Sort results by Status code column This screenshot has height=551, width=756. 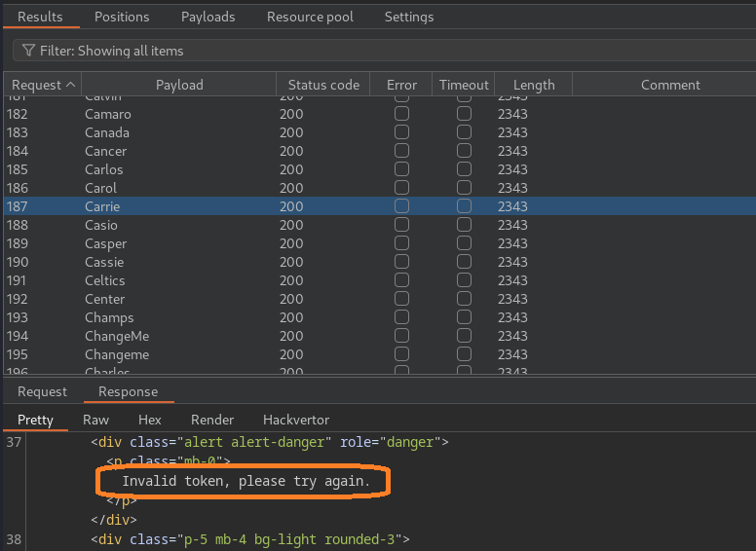click(x=323, y=85)
